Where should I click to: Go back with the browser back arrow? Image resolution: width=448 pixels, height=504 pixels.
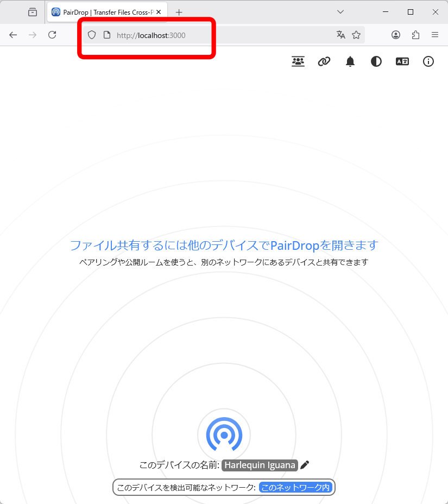click(13, 35)
